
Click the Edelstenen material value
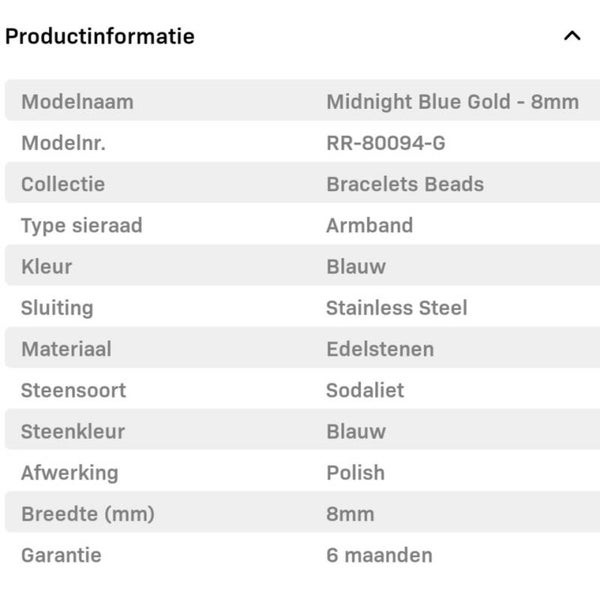[379, 349]
